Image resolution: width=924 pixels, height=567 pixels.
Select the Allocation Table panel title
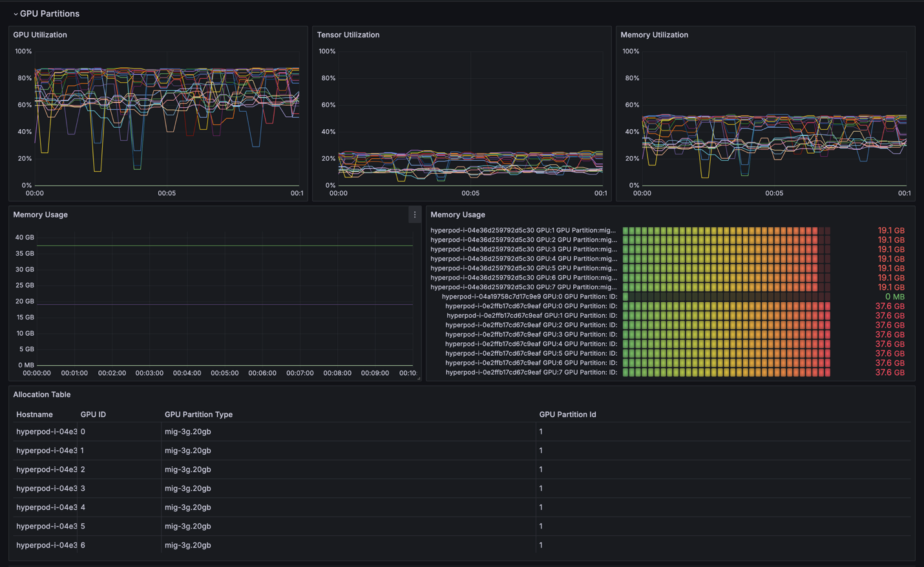[42, 395]
